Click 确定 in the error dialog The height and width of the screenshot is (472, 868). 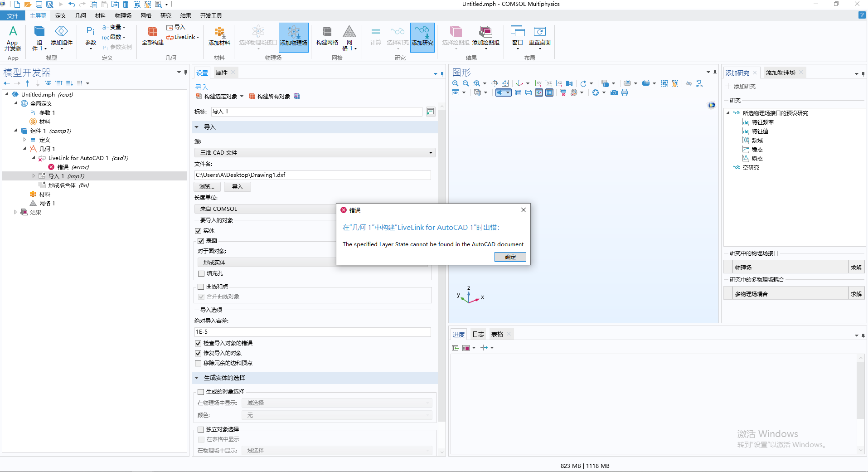coord(510,257)
